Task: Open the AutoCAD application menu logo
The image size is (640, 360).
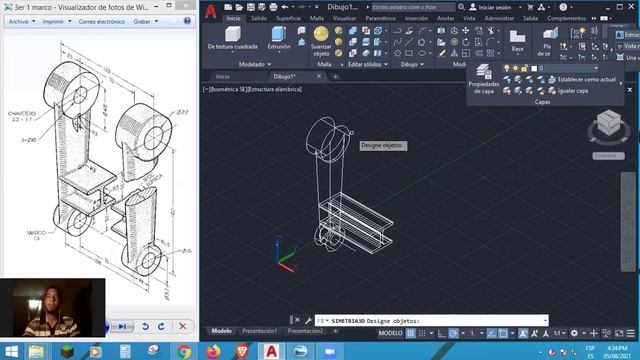Action: [211, 11]
